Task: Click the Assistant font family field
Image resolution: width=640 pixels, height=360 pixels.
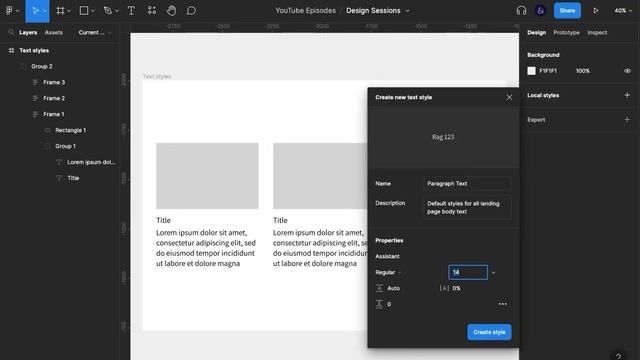Action: (387, 256)
